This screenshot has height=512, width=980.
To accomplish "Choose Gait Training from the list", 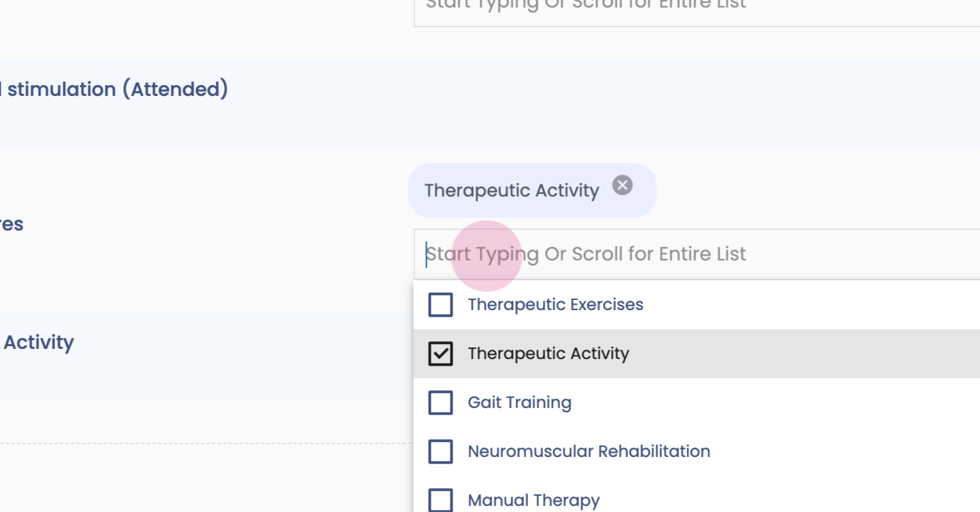I will pyautogui.click(x=519, y=403).
